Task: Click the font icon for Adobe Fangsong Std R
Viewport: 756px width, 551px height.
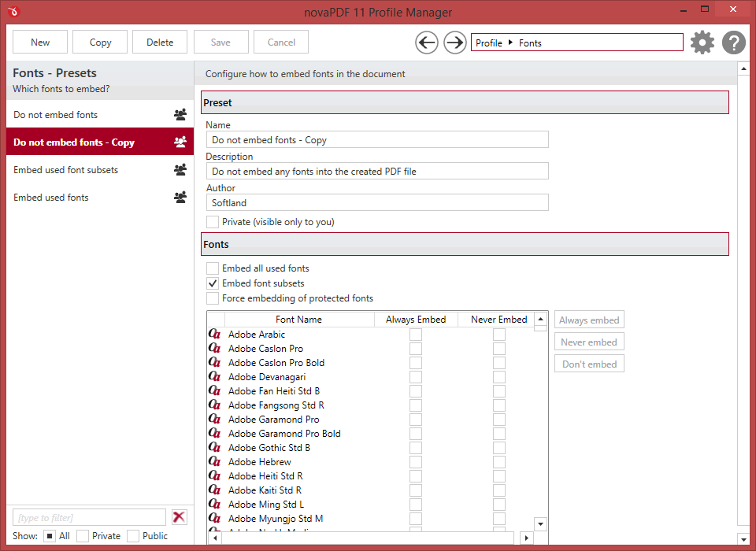Action: coord(214,405)
